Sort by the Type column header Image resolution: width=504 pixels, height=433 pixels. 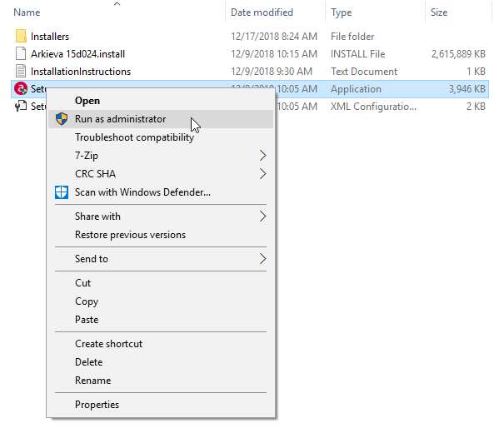tap(342, 12)
